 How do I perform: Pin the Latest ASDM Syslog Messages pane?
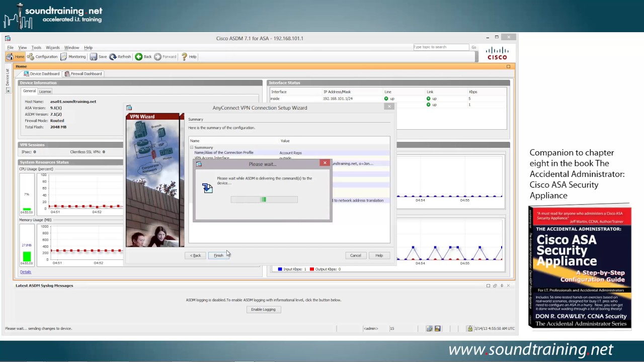tap(502, 286)
